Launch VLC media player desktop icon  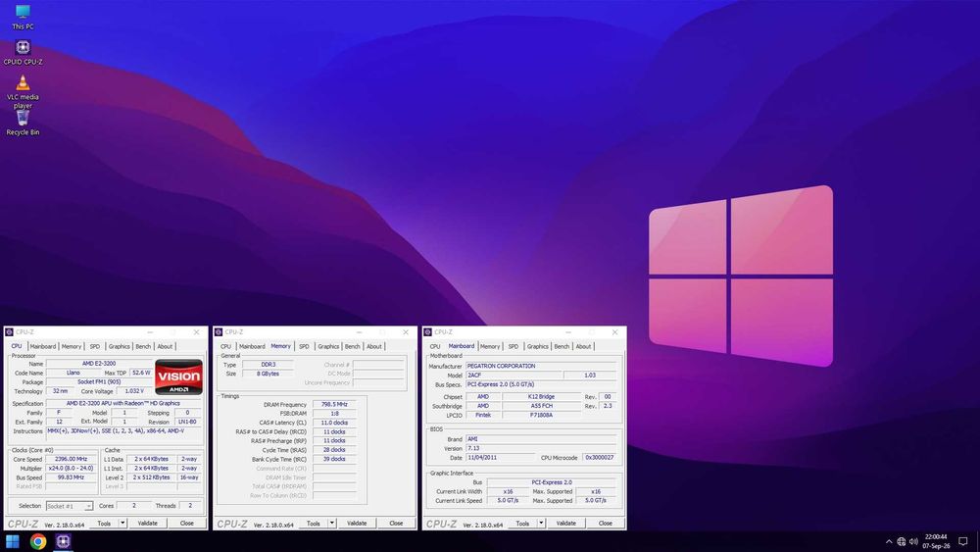[x=23, y=91]
